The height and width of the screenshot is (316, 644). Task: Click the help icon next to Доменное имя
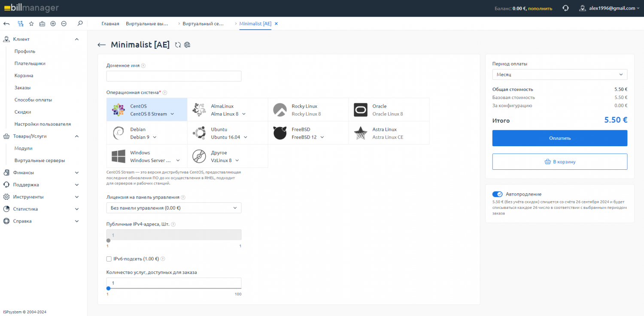(x=143, y=66)
